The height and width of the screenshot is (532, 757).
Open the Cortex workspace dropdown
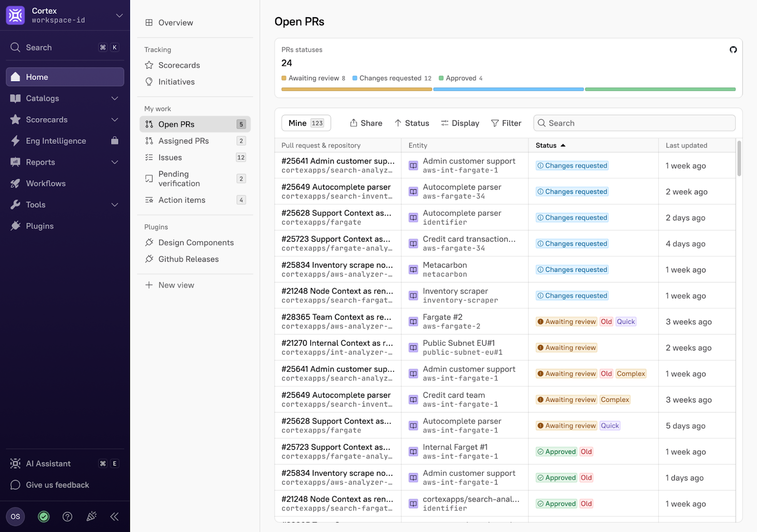coord(119,15)
